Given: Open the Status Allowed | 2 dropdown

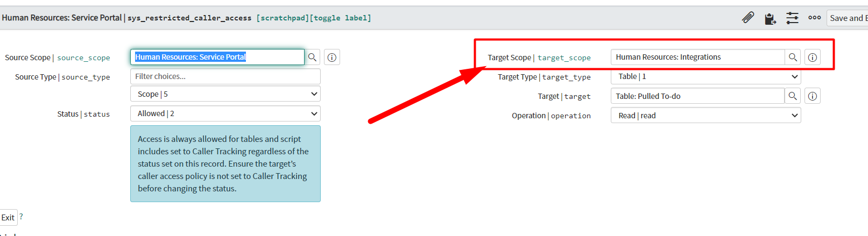Looking at the screenshot, I should click(225, 113).
